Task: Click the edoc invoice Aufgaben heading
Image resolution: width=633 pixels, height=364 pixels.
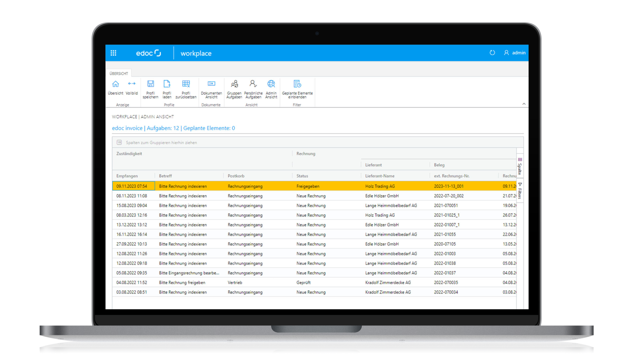Action: (173, 128)
